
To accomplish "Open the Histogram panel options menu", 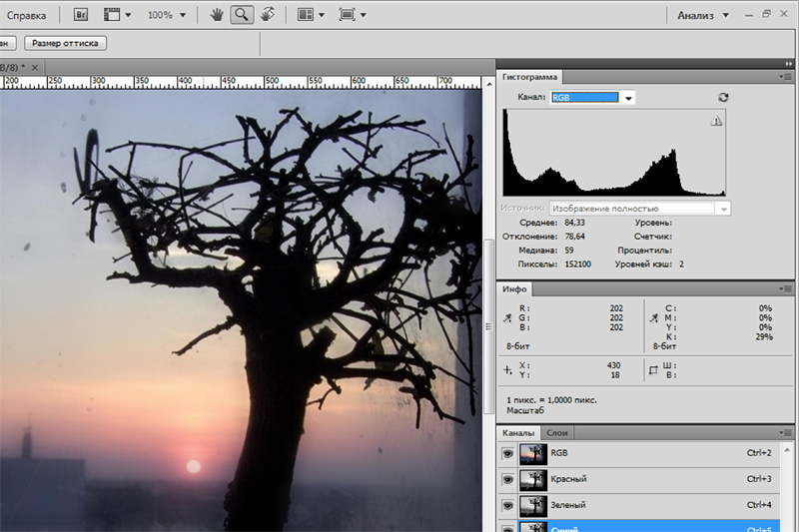I will [787, 77].
